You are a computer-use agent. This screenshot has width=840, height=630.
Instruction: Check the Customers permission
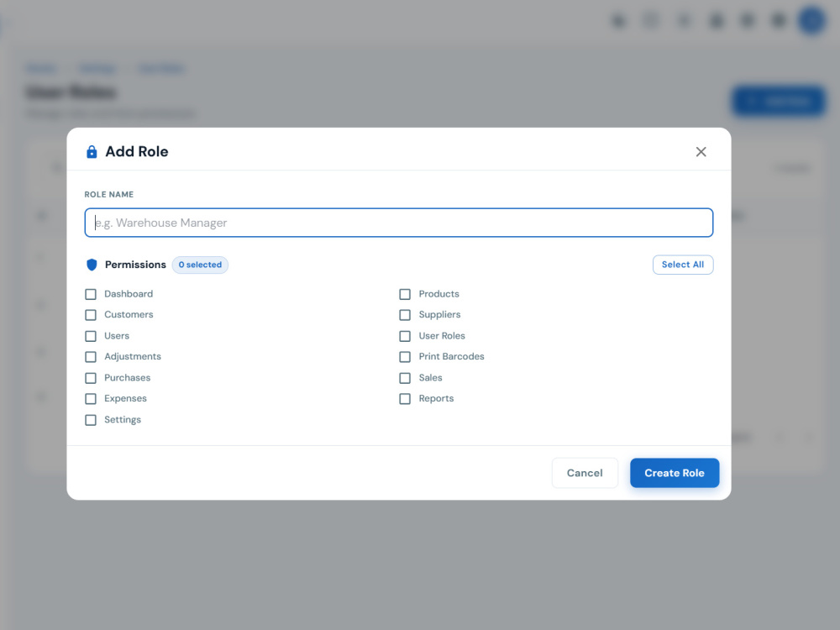pos(91,315)
